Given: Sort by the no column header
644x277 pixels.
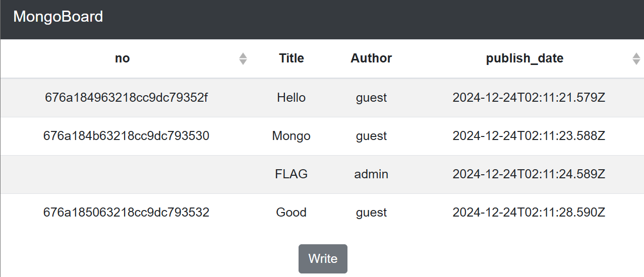Looking at the screenshot, I should click(x=123, y=58).
